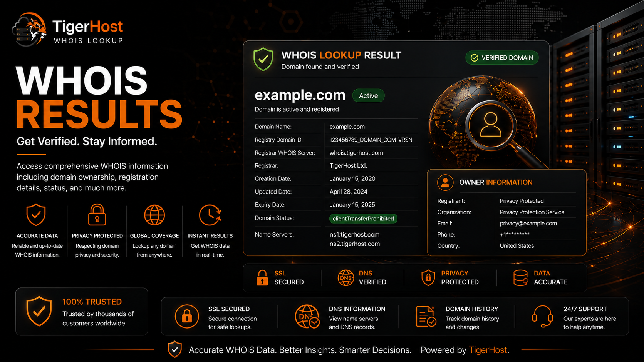This screenshot has height=362, width=644.
Task: Click the Get Verified. Stay Informed. tagline
Action: [87, 142]
